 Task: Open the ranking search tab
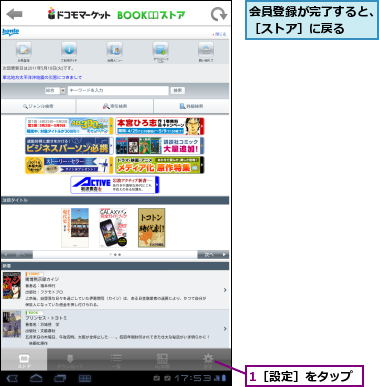pos(115,106)
